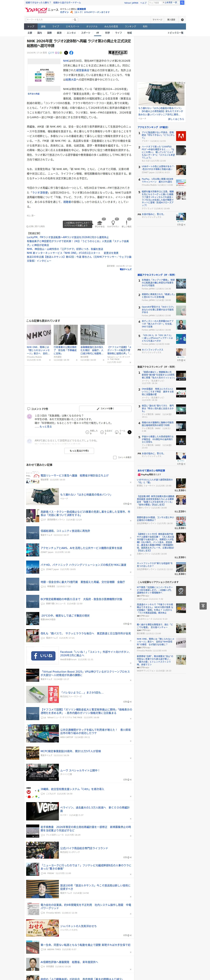React with わかりやすい light bulb icon
This screenshot has height=980, width=210.
[x=113, y=223]
